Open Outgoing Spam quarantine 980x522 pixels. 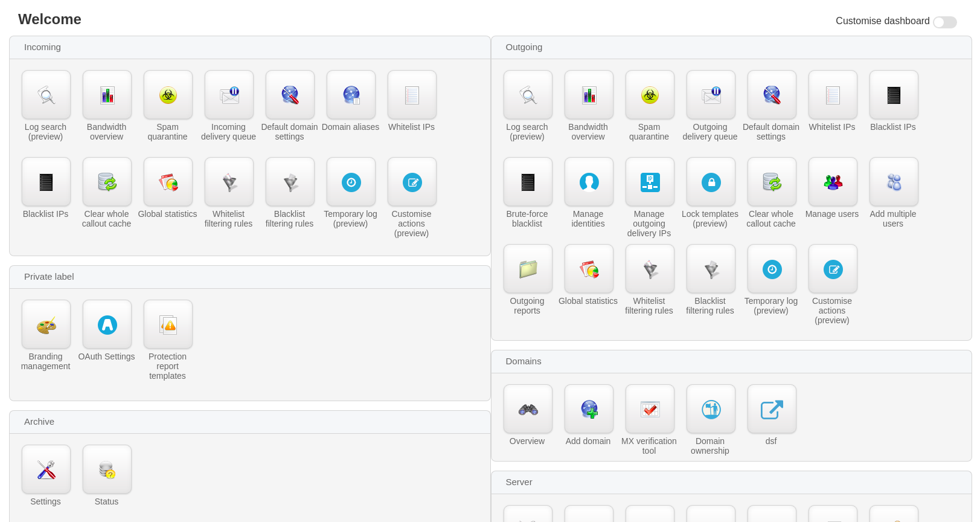(650, 95)
